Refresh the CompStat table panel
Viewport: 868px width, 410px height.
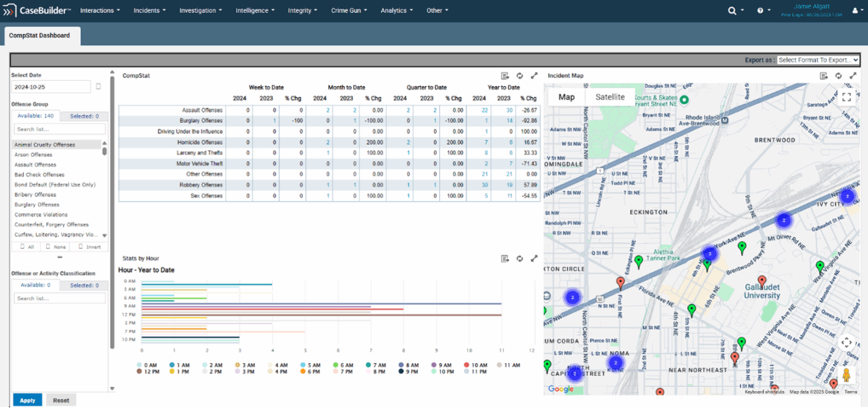point(519,76)
